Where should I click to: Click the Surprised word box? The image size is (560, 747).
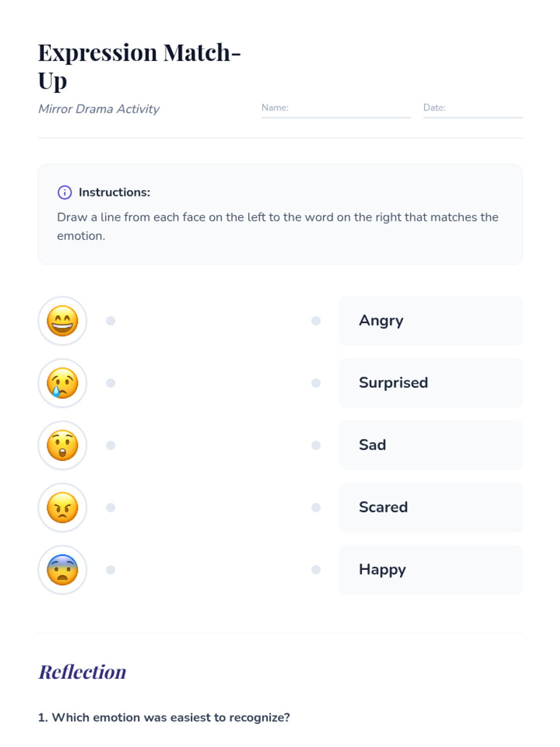coord(430,383)
